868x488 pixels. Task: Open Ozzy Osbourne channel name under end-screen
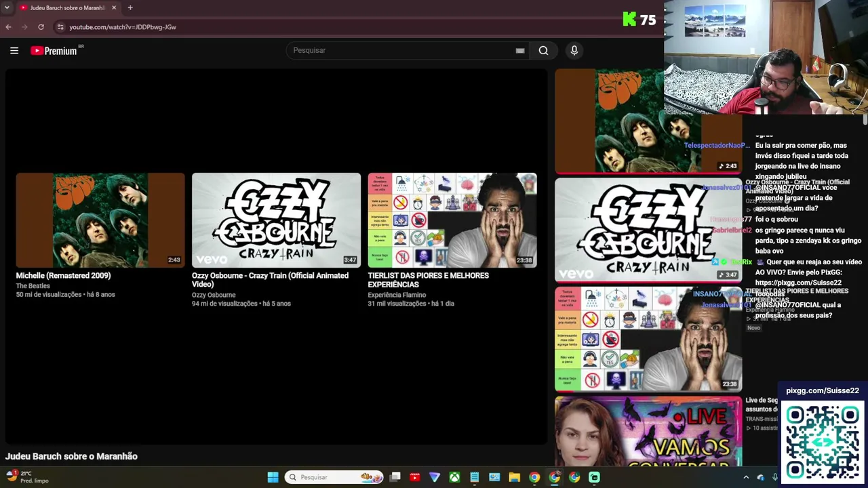tap(214, 295)
